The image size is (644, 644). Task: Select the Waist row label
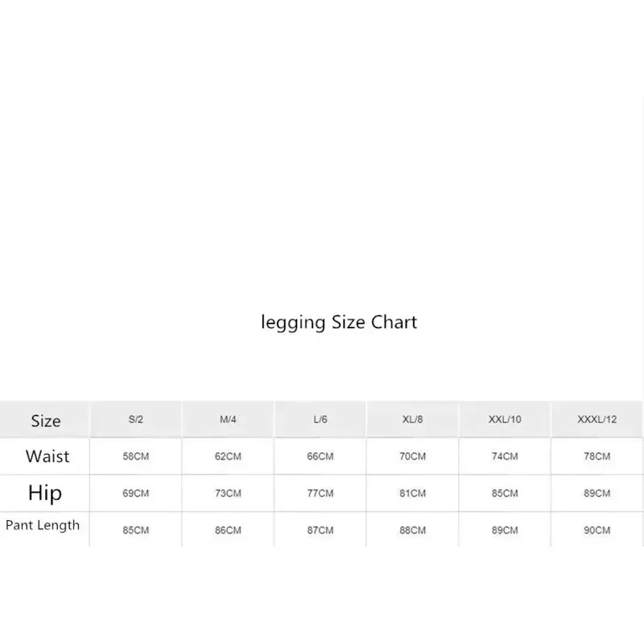(47, 456)
